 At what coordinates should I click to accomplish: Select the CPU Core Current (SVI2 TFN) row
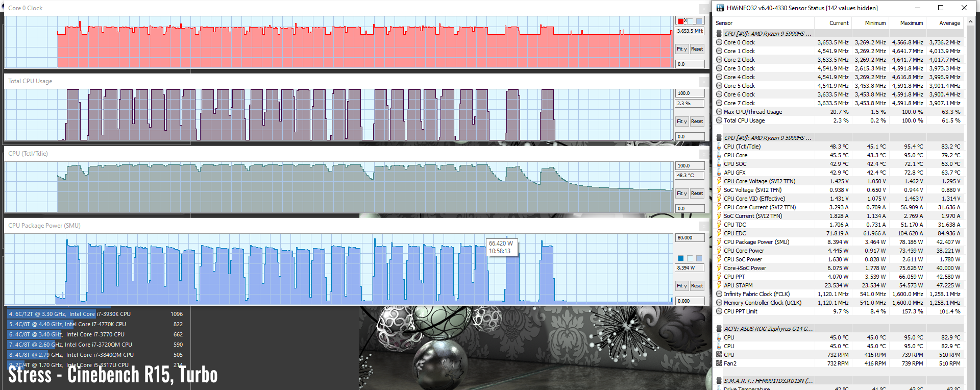839,207
